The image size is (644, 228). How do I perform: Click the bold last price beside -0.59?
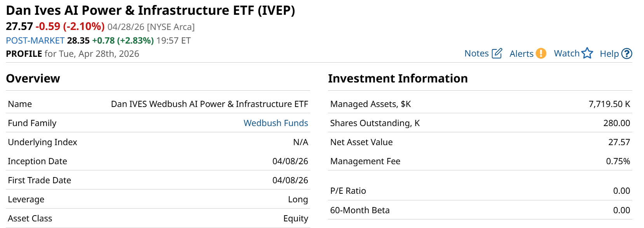tap(19, 26)
